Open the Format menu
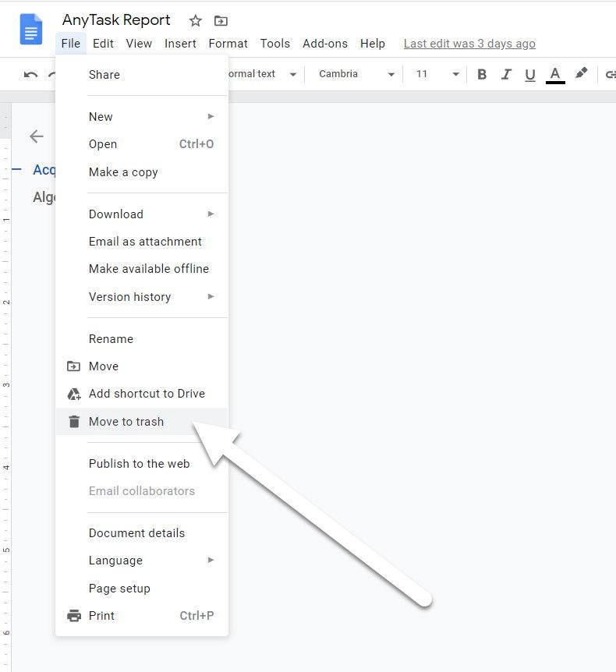 (228, 44)
